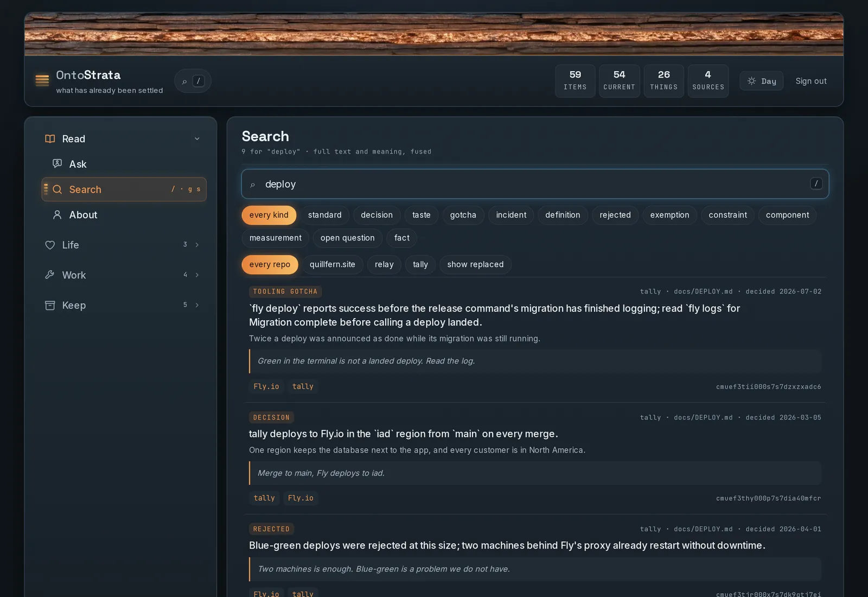The height and width of the screenshot is (597, 868).
Task: Click the Ask chat icon in sidebar
Action: click(x=57, y=164)
